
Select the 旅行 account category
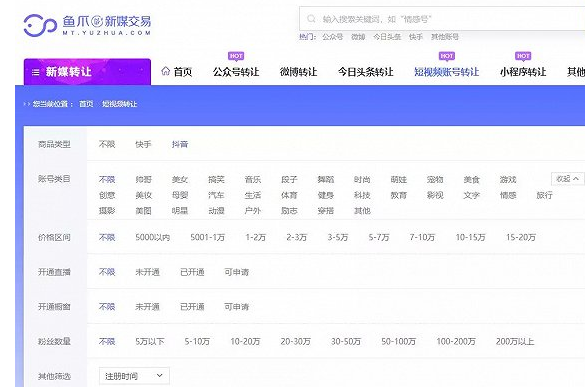(544, 195)
